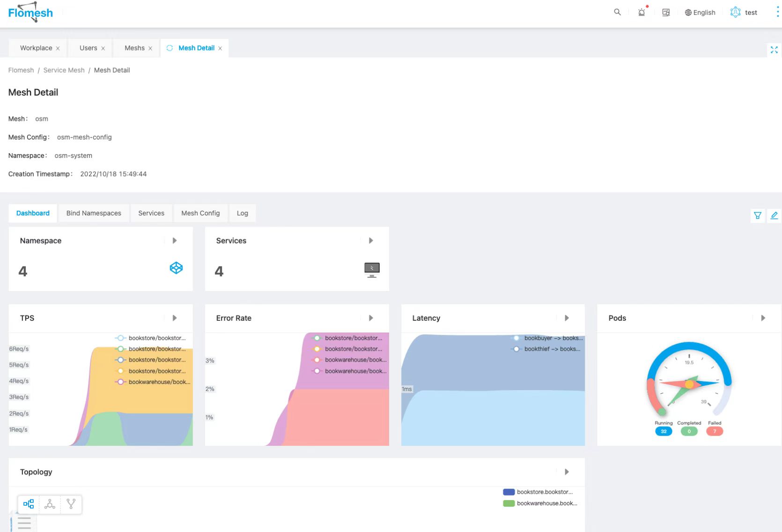Click the Completed pods count badge
Screen dimensions: 782x532
tap(689, 431)
